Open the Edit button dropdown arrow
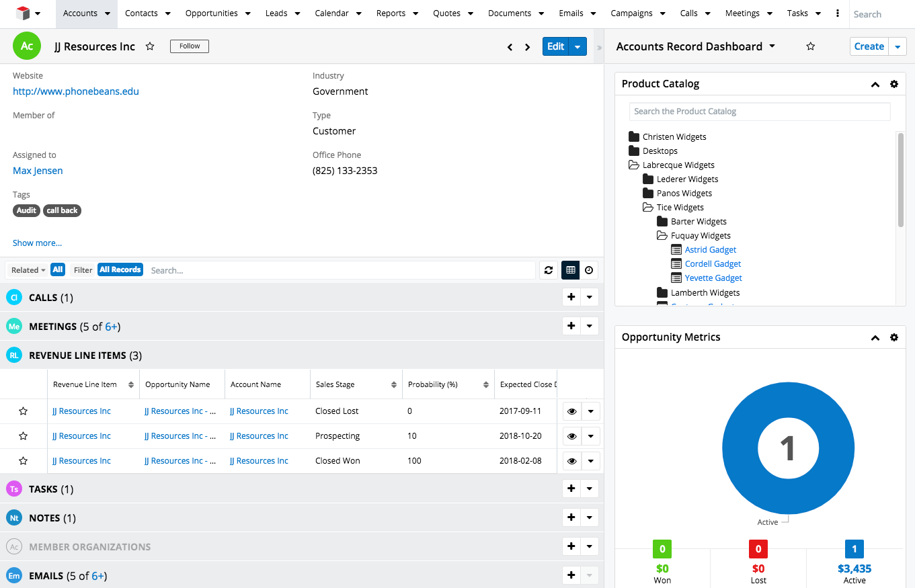Viewport: 915px width, 588px height. click(578, 46)
